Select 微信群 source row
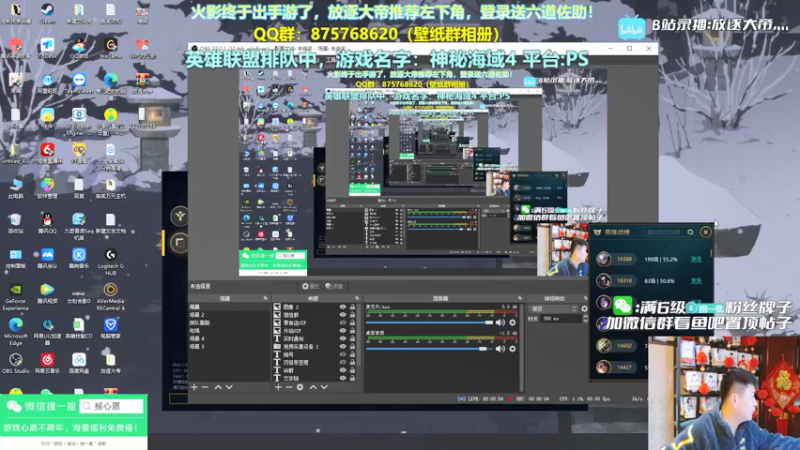Image resolution: width=800 pixels, height=450 pixels. click(315, 315)
